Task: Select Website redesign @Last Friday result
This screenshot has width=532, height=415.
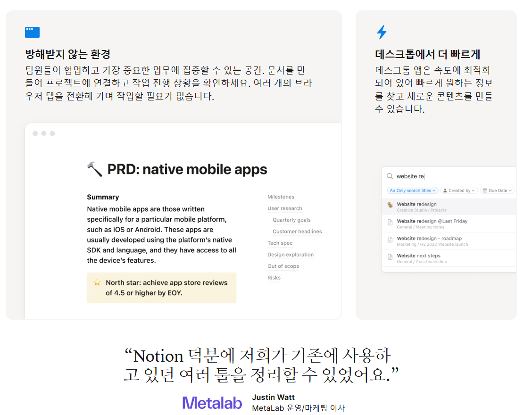Action: pyautogui.click(x=449, y=224)
